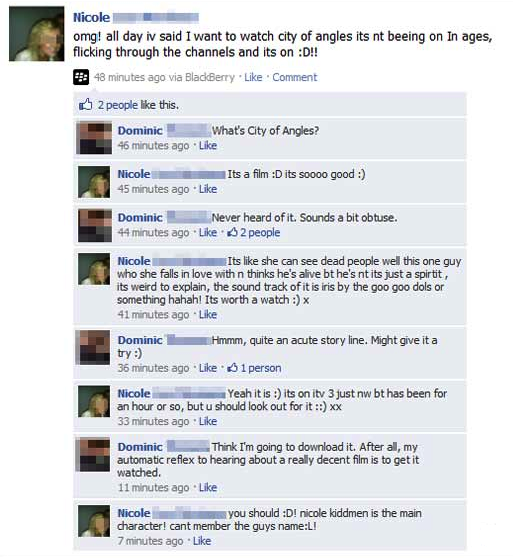Like the comment posted 33 minutes ago
Image resolution: width=513 pixels, height=558 pixels.
pyautogui.click(x=208, y=421)
